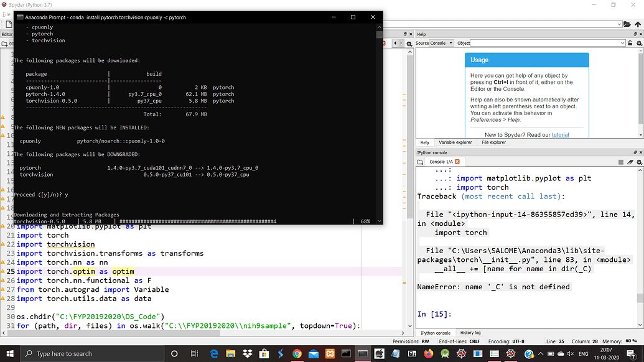The width and height of the screenshot is (644, 362).
Task: Open editor pane options gear
Action: (x=409, y=44)
